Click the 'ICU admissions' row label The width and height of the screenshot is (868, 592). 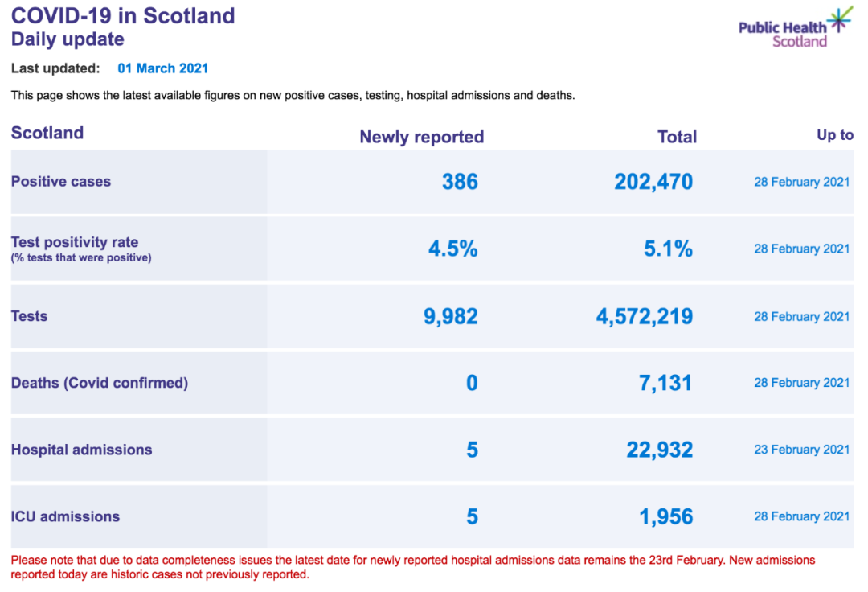pyautogui.click(x=65, y=516)
